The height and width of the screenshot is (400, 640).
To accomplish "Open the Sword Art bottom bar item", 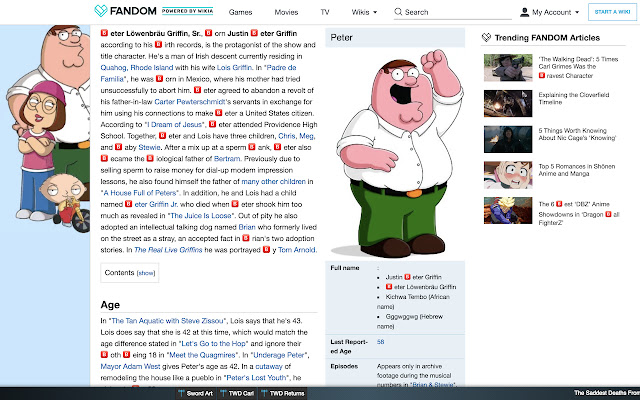I will [196, 393].
